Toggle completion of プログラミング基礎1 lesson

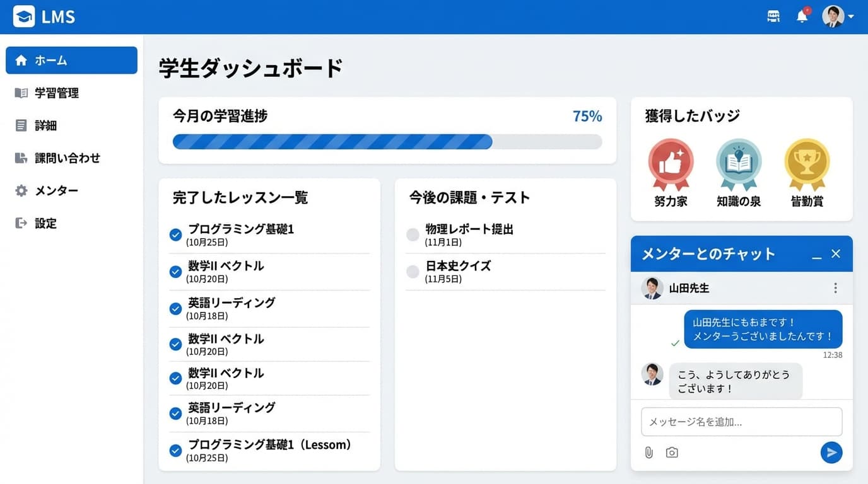[x=175, y=234]
